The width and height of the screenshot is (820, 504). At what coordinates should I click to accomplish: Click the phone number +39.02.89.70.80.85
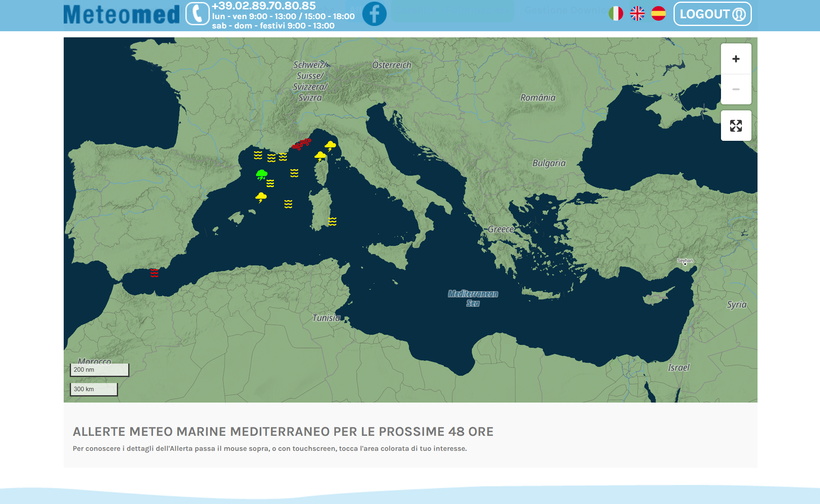(264, 6)
